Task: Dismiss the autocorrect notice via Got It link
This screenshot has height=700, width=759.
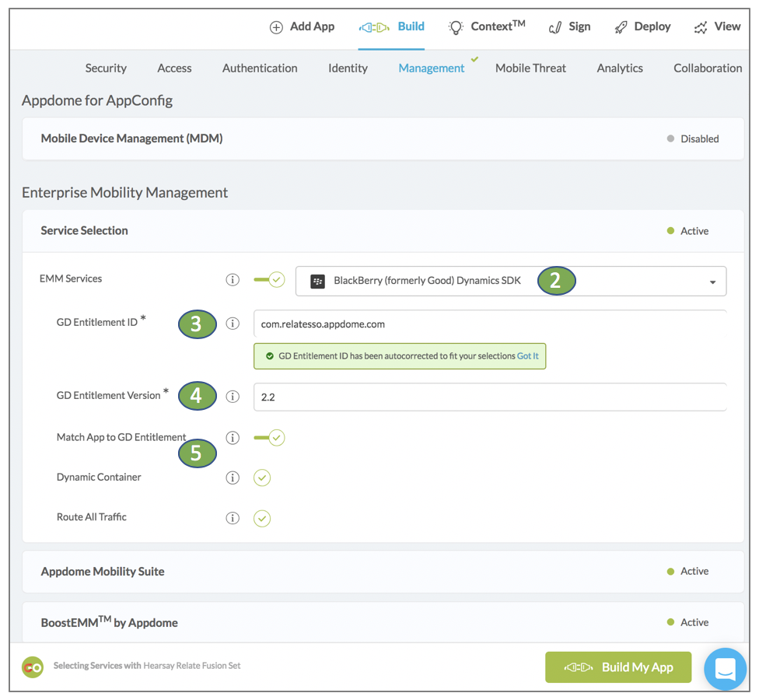Action: (528, 355)
